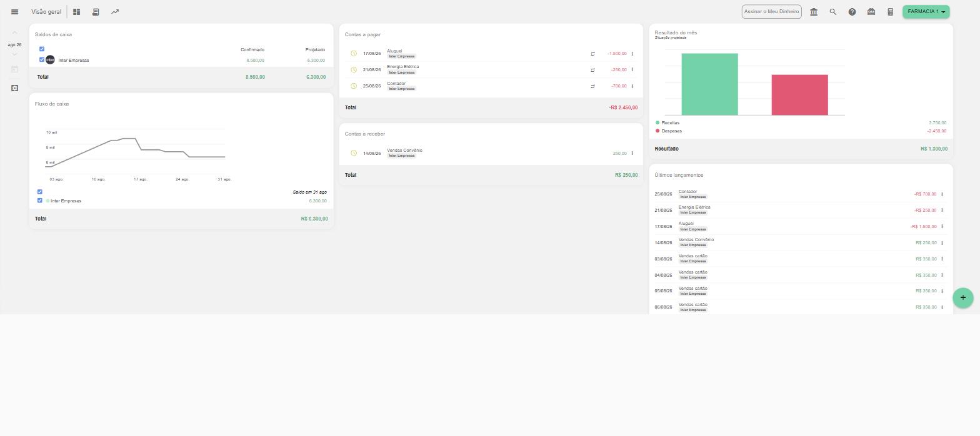980x436 pixels.
Task: Open options for Vendas cartão 04/08/26 entry
Action: click(x=942, y=275)
